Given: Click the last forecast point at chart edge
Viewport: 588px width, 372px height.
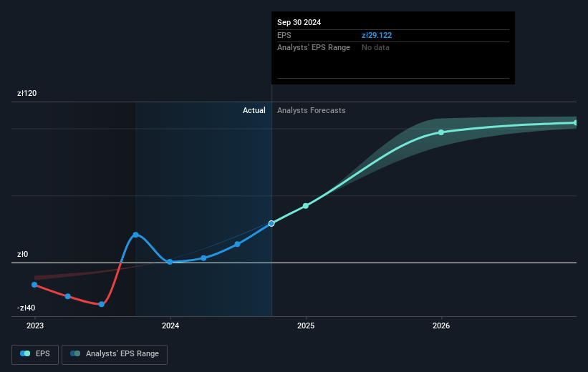Looking at the screenshot, I should point(575,122).
